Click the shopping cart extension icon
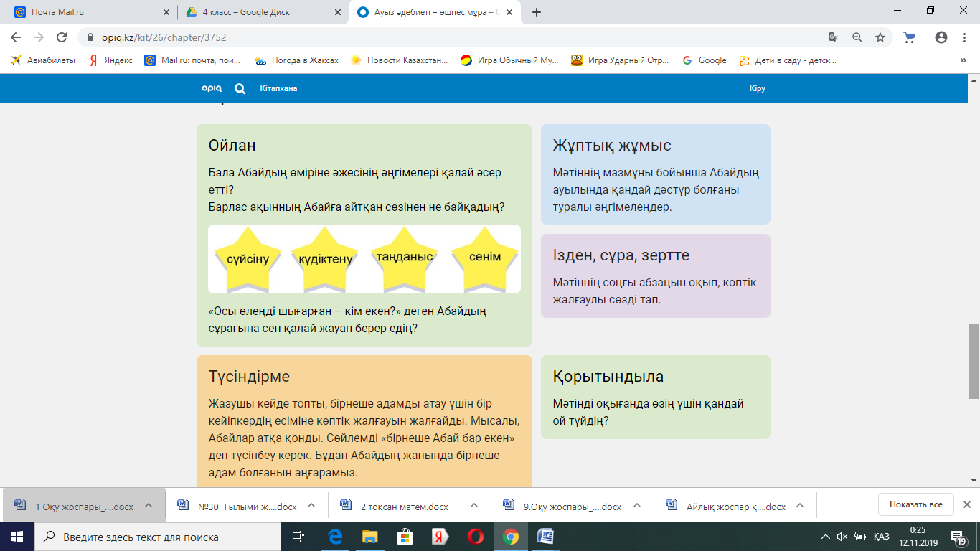This screenshot has width=980, height=551. [x=909, y=37]
